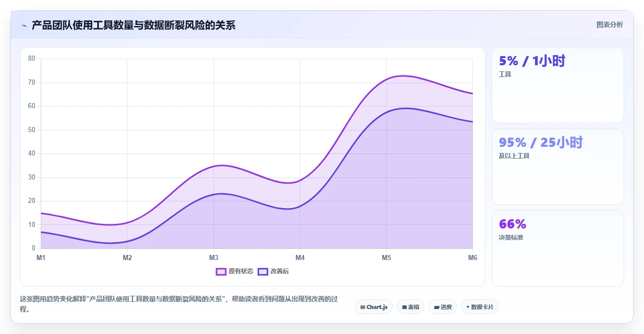The image size is (644, 334).
Task: Click the 70 y-axis tick label
Action: (x=32, y=83)
